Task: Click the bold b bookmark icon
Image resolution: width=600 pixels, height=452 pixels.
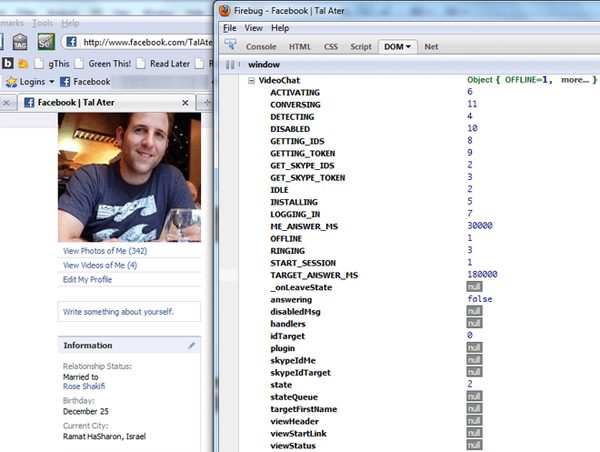Action: point(8,63)
